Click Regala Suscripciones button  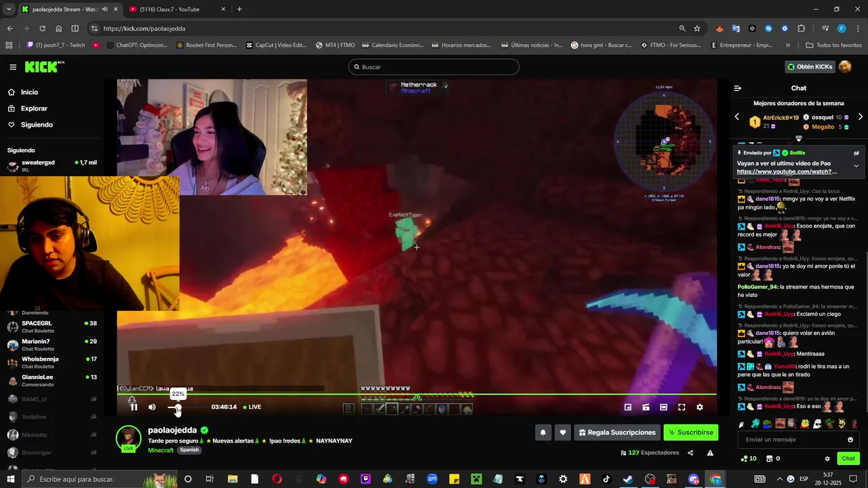(617, 432)
